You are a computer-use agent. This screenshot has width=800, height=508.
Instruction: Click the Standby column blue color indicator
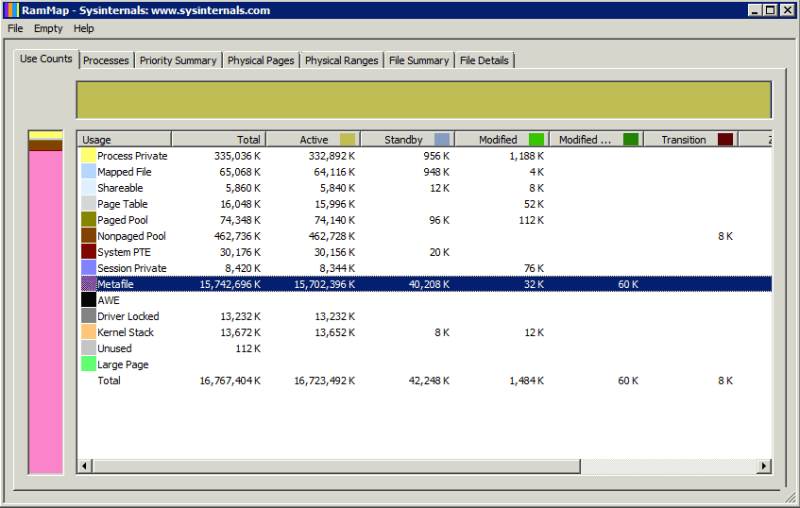442,139
